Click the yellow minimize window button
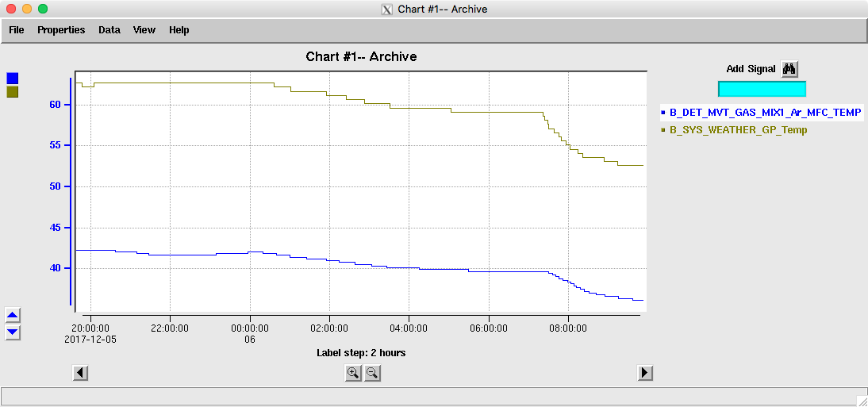The width and height of the screenshot is (868, 407). pos(27,9)
